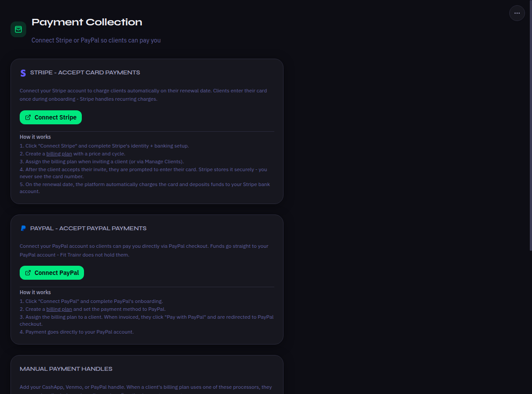Click step 'Click "Connect PayPal" and complete PayPal's onboarding'

pyautogui.click(x=91, y=301)
